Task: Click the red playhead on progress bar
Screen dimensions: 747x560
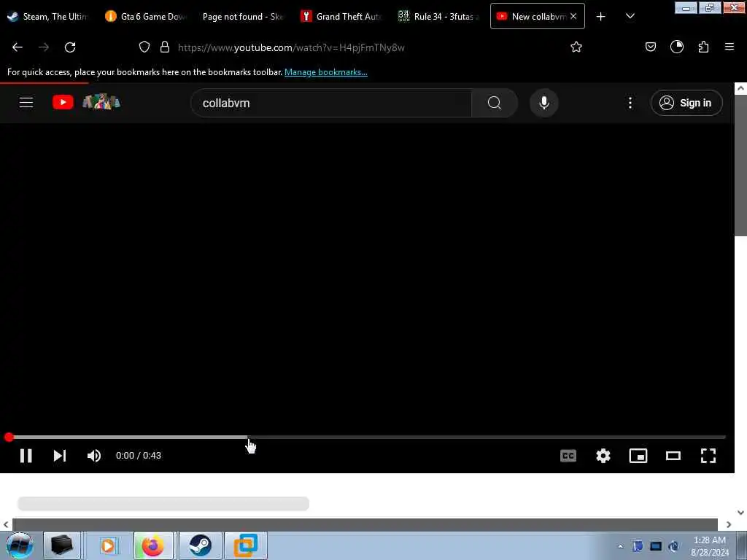Action: pos(9,437)
